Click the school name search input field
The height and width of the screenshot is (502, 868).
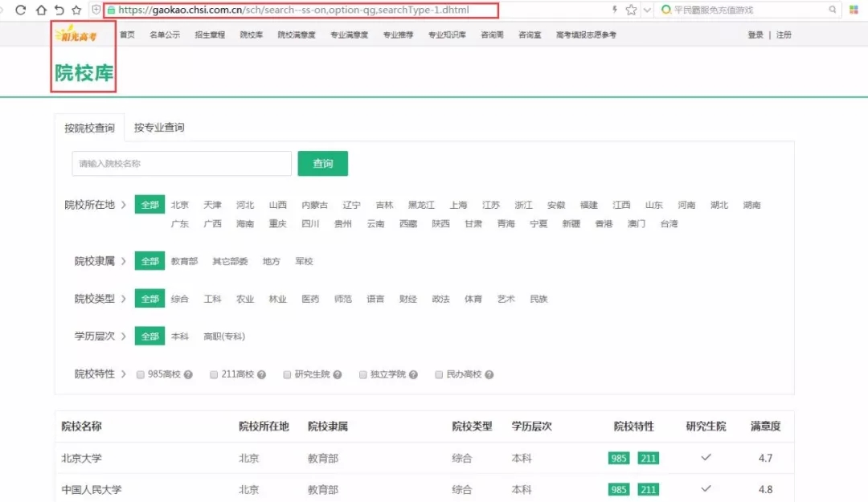[181, 164]
